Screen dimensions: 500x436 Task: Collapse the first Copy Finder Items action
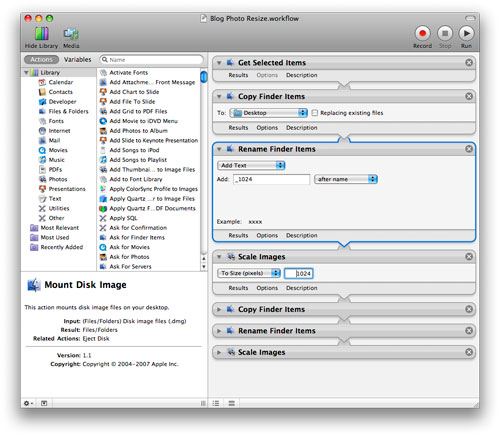[219, 96]
